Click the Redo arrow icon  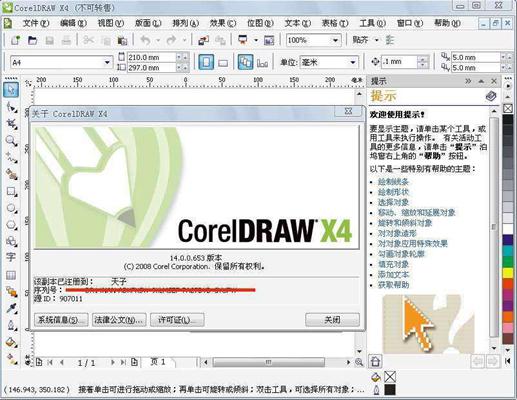pos(171,40)
